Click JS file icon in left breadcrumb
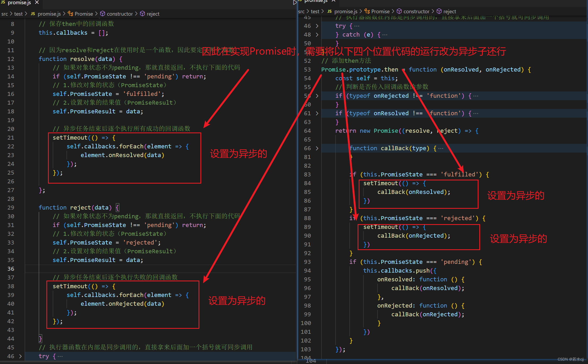588x364 pixels. [x=33, y=14]
